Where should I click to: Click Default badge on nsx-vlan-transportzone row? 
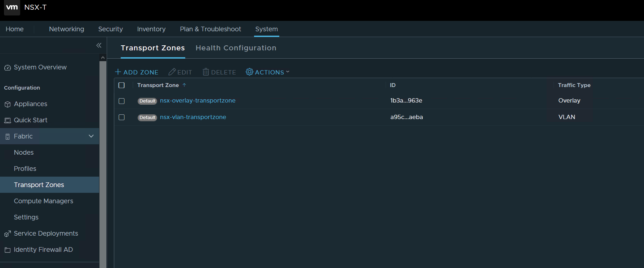pos(147,118)
